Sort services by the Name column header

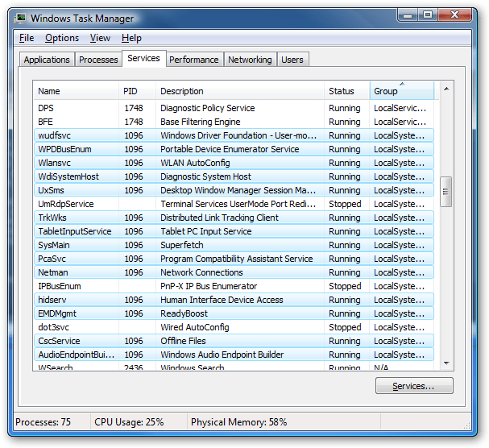coord(76,91)
